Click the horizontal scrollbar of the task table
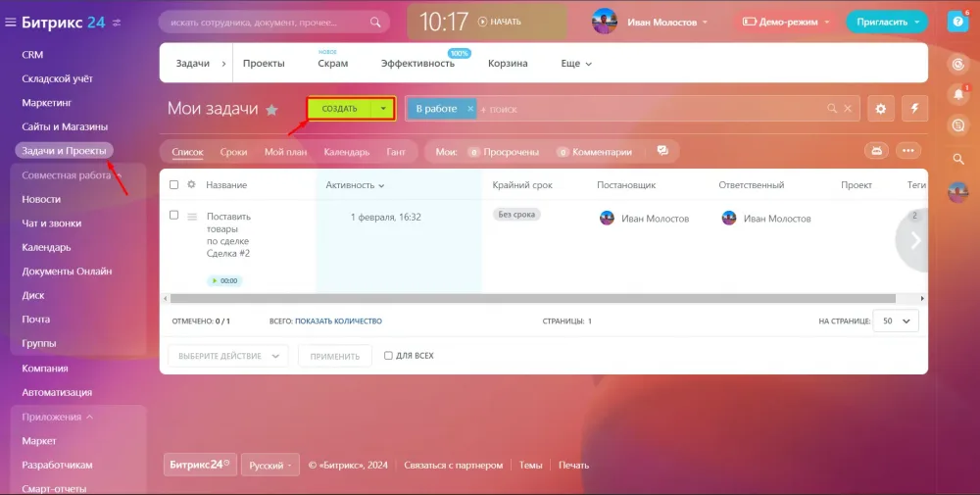This screenshot has width=980, height=495. (532, 299)
